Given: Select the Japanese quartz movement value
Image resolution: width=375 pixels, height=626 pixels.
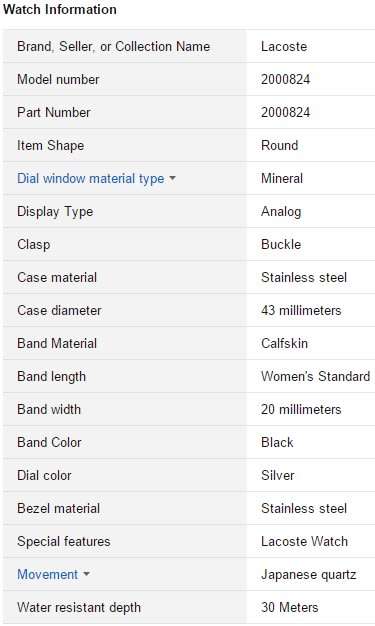Looking at the screenshot, I should pos(308,574).
